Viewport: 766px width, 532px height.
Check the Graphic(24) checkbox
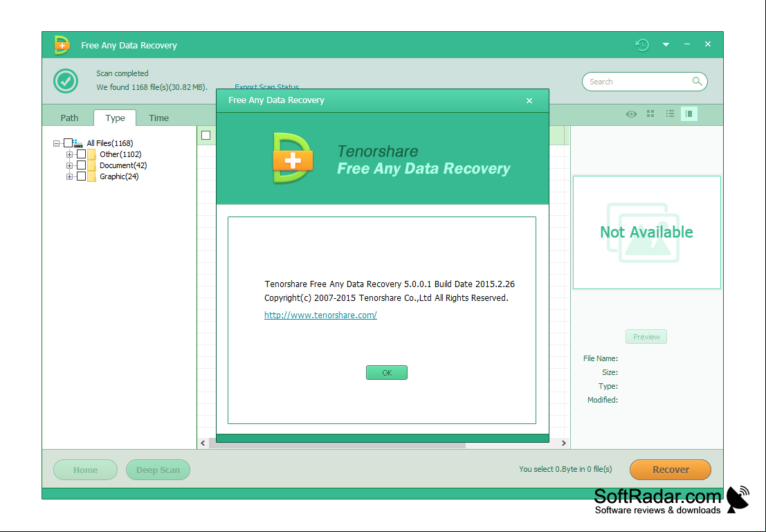[81, 176]
